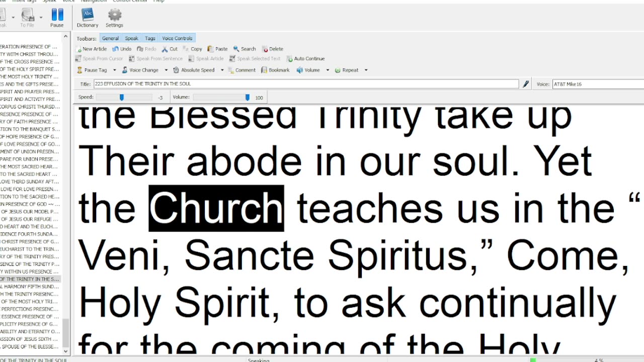
Task: Expand the Voice Change dropdown arrow
Action: [x=166, y=70]
